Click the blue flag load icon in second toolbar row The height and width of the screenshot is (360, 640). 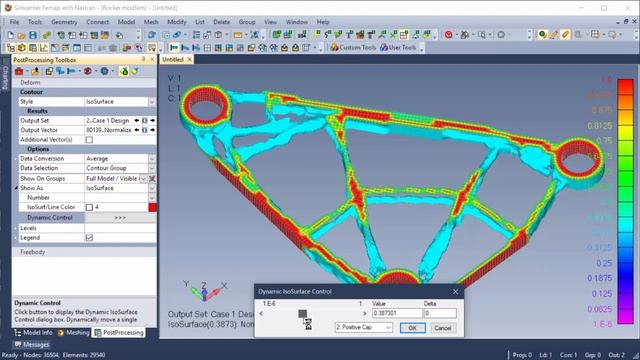[174, 48]
